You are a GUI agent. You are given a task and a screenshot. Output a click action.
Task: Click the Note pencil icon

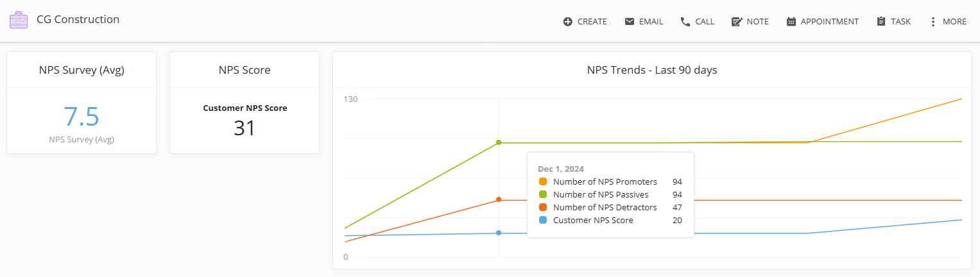[x=737, y=22]
